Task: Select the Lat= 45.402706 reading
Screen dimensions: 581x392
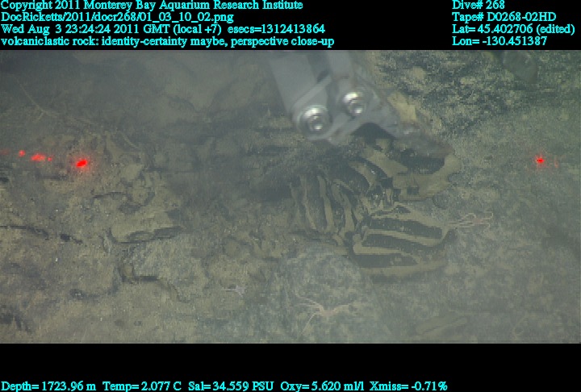Action: pos(512,29)
